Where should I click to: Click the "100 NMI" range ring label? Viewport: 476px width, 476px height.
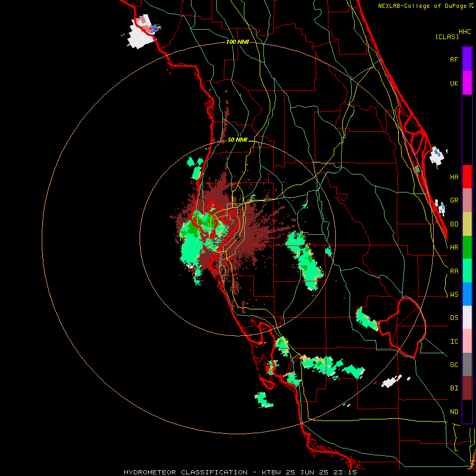[237, 42]
